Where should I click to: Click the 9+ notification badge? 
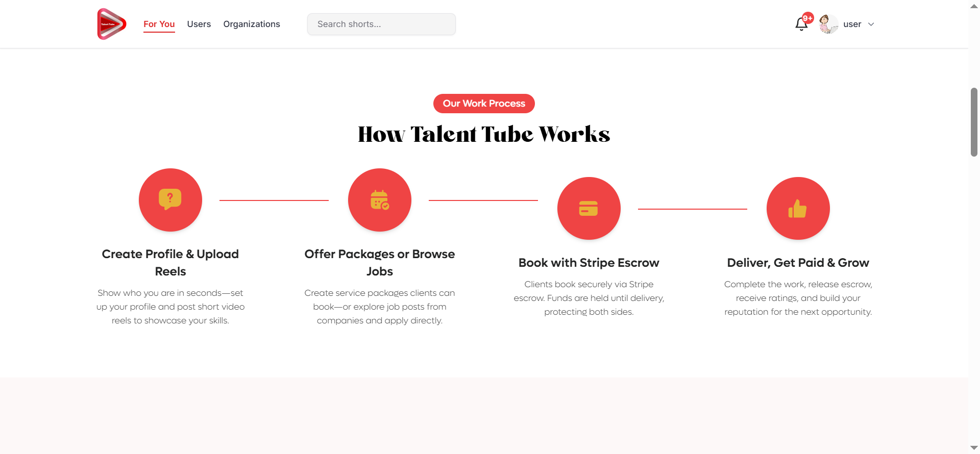click(x=807, y=18)
